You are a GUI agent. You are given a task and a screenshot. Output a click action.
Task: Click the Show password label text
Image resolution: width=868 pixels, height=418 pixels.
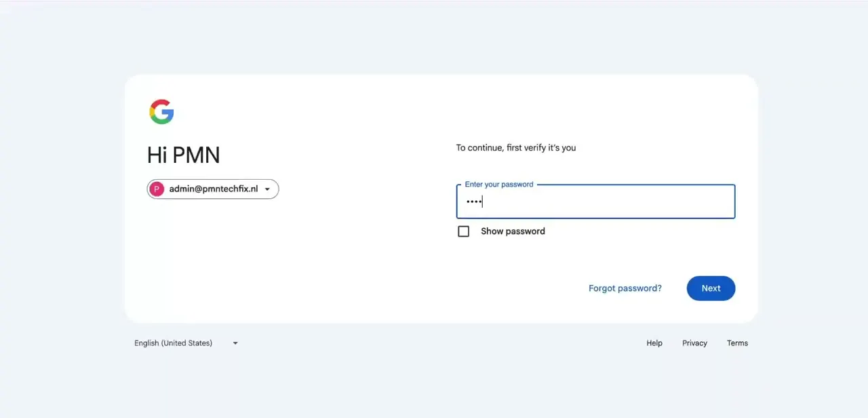pyautogui.click(x=513, y=231)
